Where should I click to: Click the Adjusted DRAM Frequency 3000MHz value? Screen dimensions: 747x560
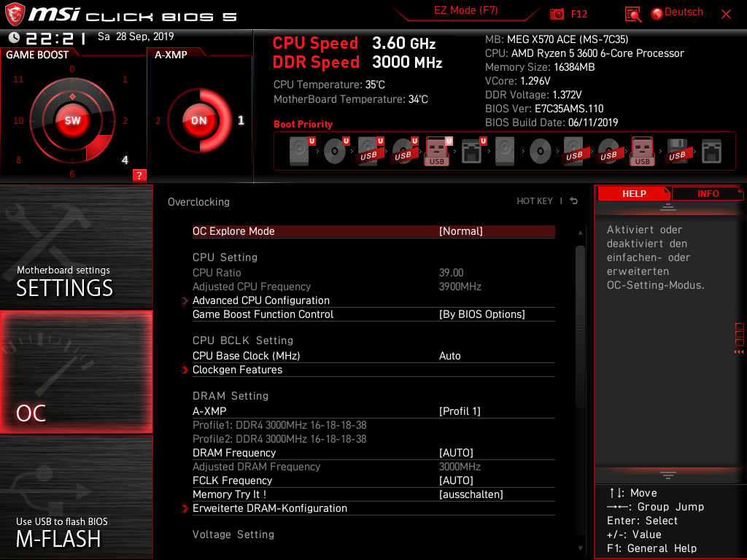pyautogui.click(x=460, y=467)
